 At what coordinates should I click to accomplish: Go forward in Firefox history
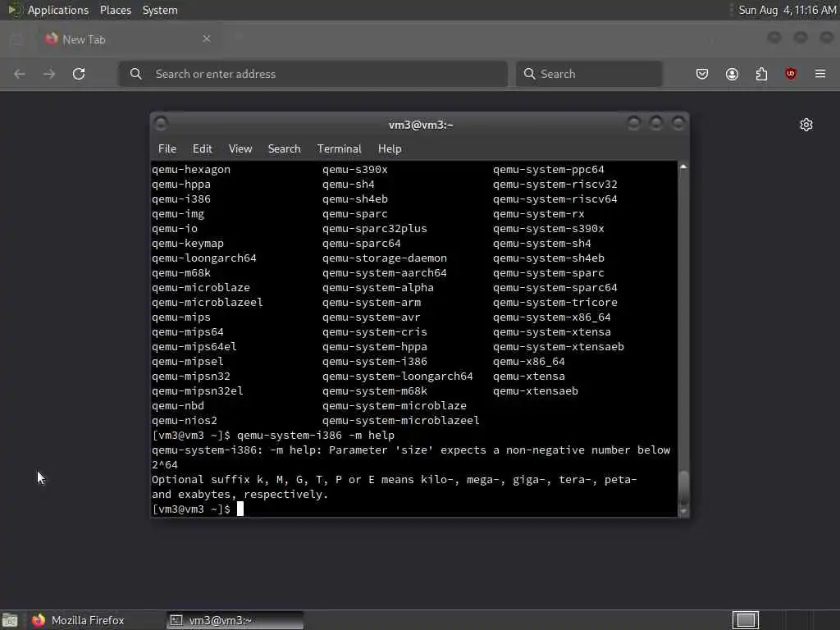pos(49,74)
